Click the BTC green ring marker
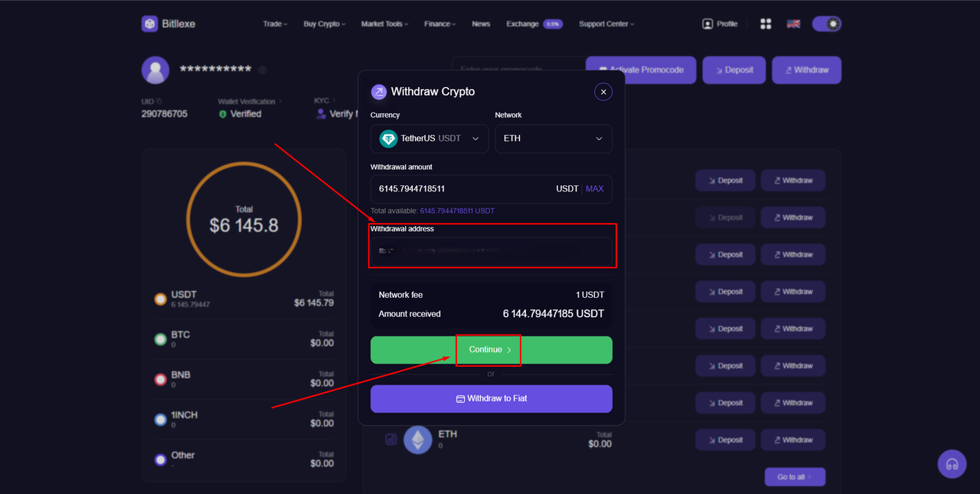Image resolution: width=980 pixels, height=494 pixels. (x=160, y=339)
